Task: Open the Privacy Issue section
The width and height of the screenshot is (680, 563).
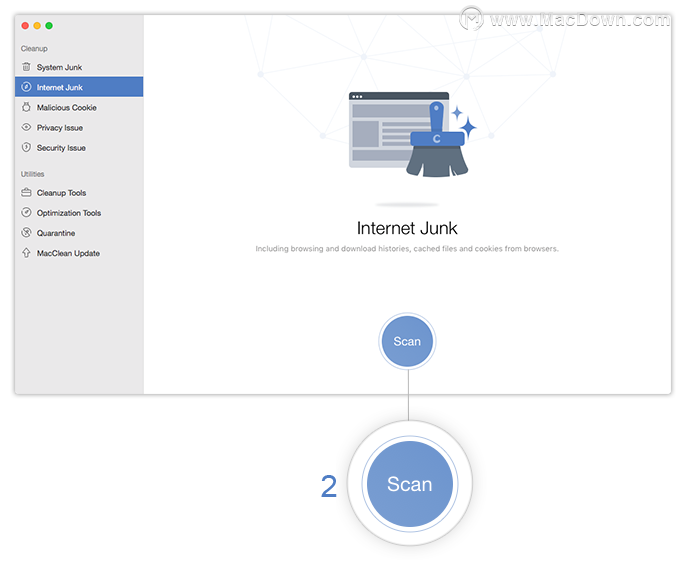Action: (x=79, y=128)
